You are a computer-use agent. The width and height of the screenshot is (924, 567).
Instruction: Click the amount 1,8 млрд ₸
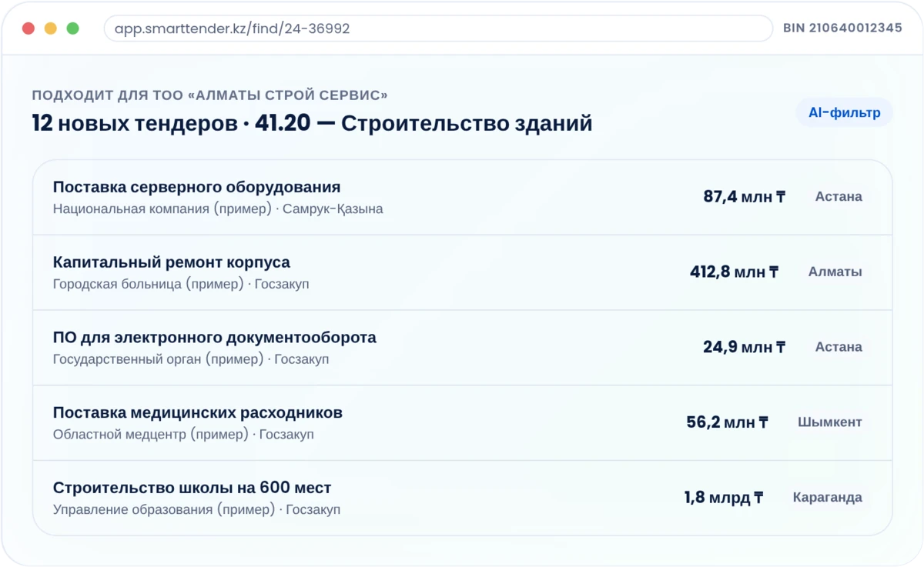(724, 498)
